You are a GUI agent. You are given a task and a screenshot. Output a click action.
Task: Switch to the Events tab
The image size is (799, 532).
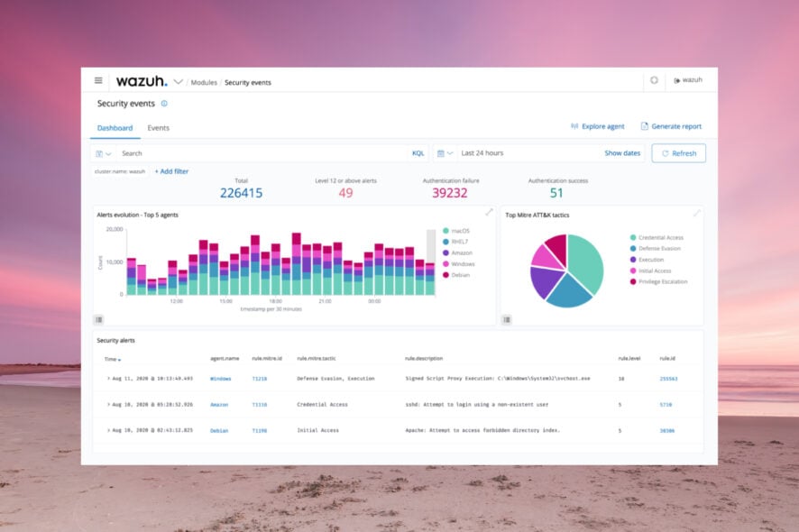[x=159, y=128]
